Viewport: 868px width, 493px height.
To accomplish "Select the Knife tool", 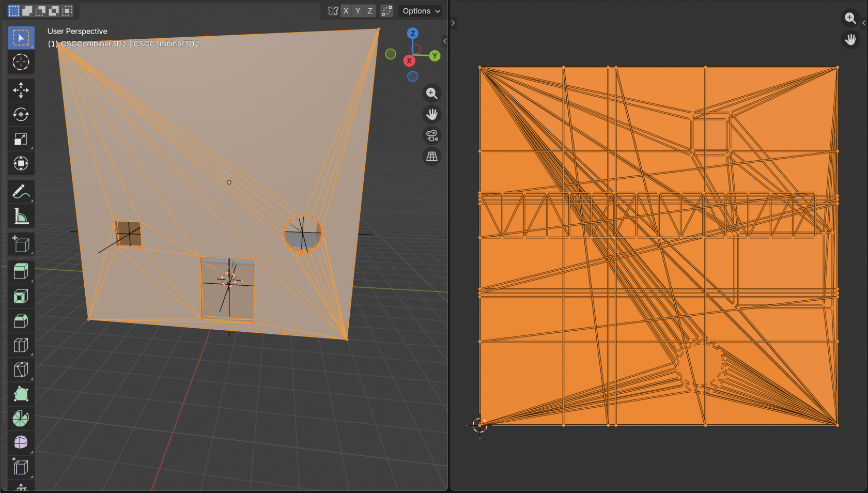I will (21, 369).
